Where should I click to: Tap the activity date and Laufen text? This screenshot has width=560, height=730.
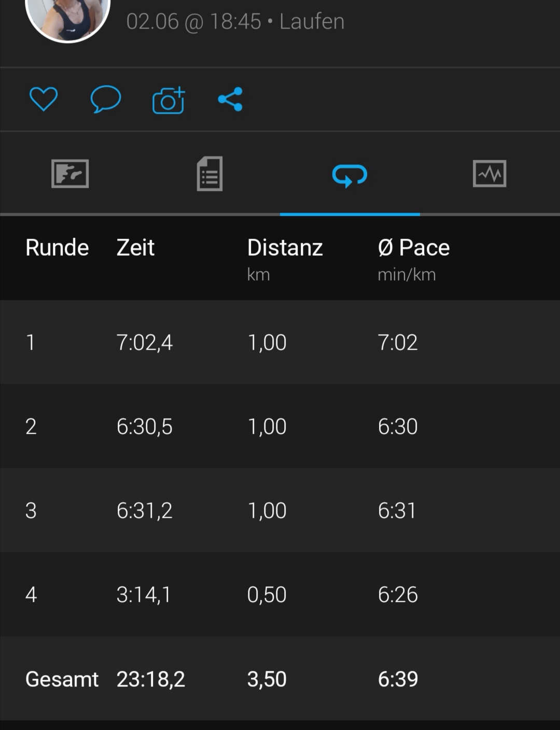click(x=235, y=22)
